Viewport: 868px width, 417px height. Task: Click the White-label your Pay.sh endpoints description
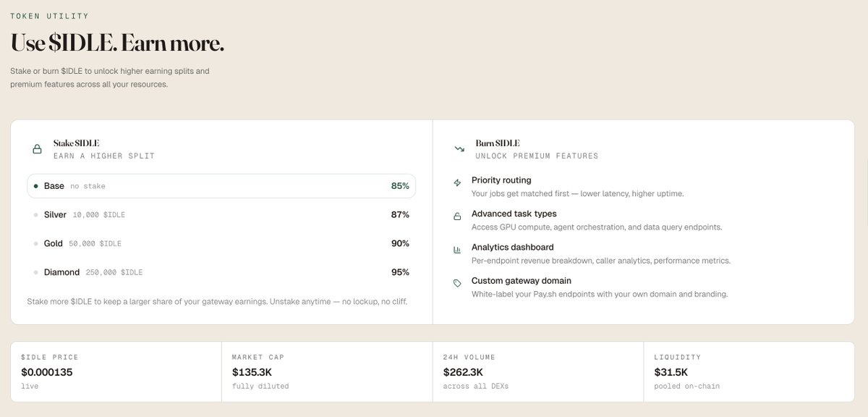pos(600,294)
